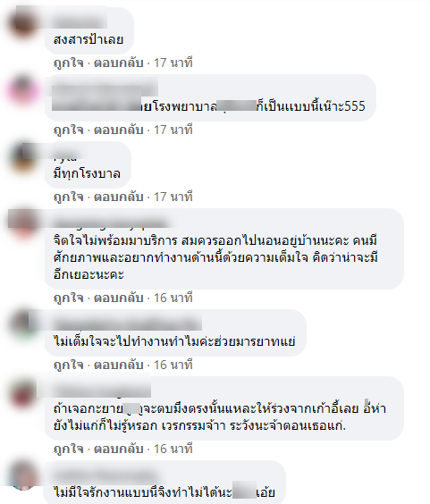Open the avatar beside 'ไม่เต็มใจจะไปทำงาน' comment

tap(23, 325)
